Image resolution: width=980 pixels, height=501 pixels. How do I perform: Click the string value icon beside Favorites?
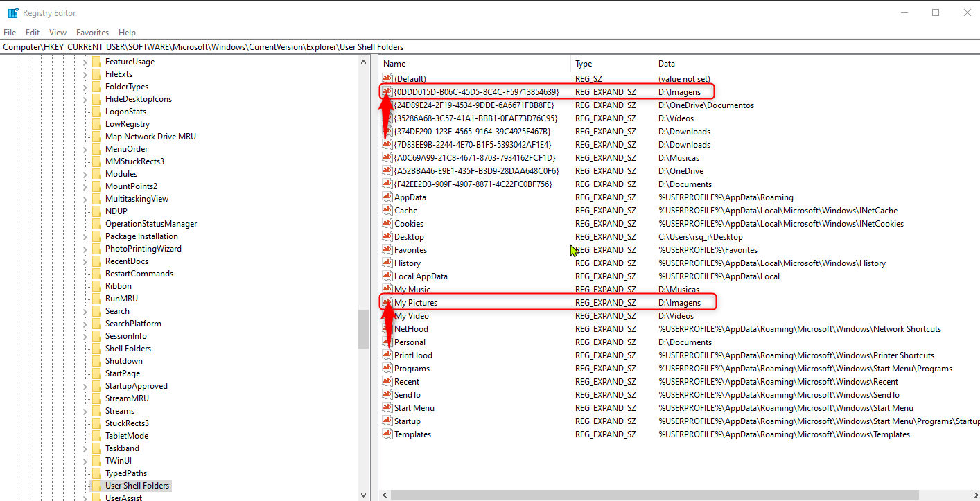[x=387, y=249]
